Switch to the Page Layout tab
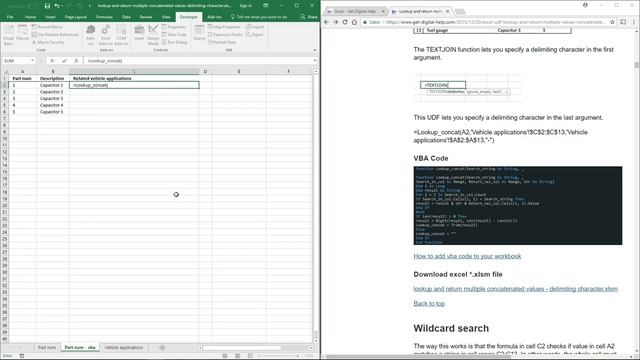 [x=76, y=17]
